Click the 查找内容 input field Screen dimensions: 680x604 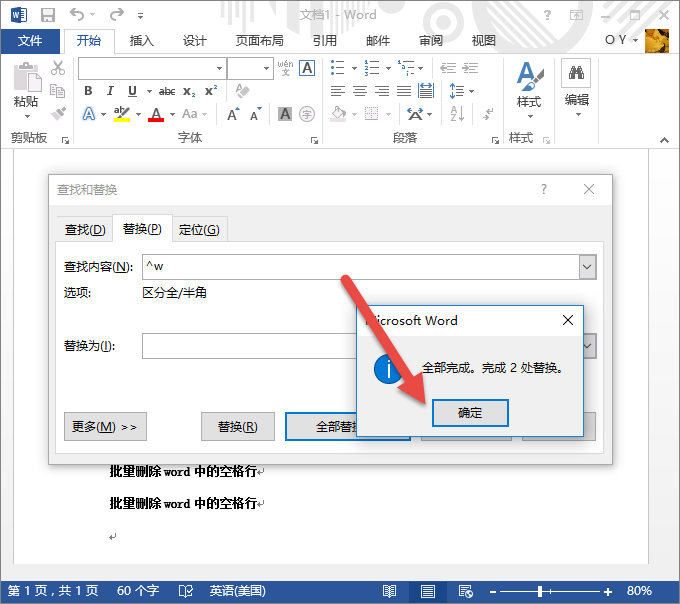point(361,267)
